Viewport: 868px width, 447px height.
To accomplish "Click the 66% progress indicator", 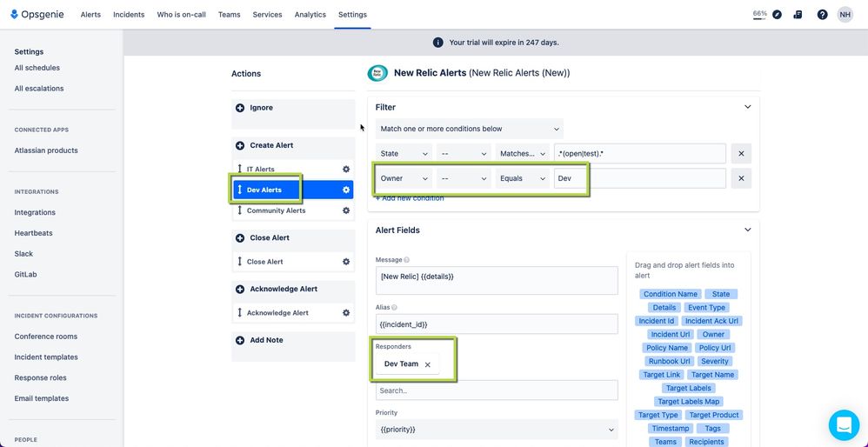I will 759,15.
